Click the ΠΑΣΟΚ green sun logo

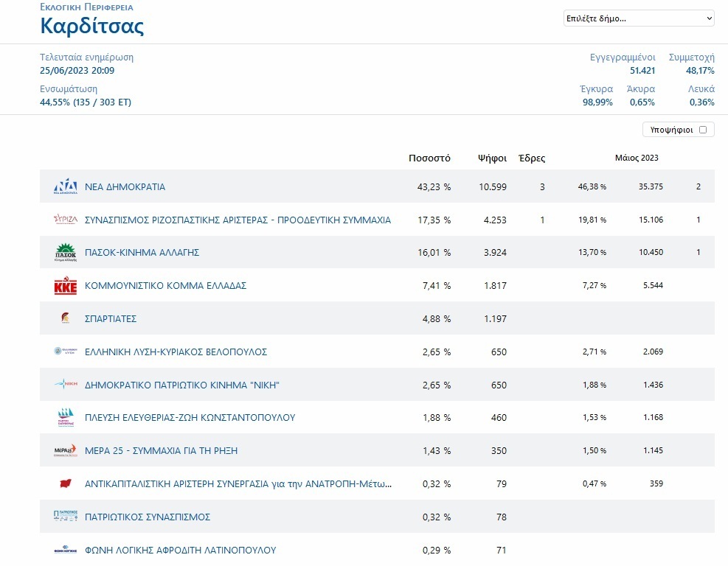[66, 252]
